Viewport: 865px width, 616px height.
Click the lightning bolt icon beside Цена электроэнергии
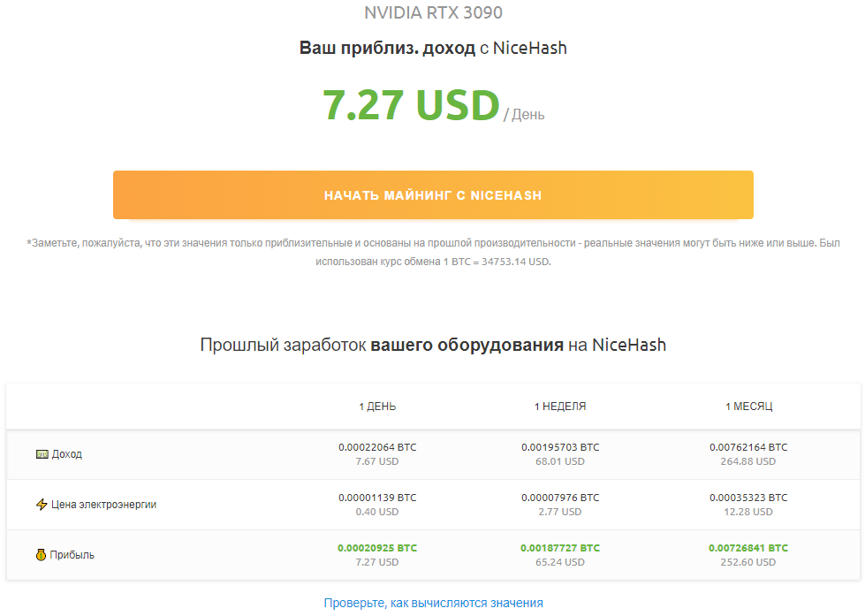(42, 505)
